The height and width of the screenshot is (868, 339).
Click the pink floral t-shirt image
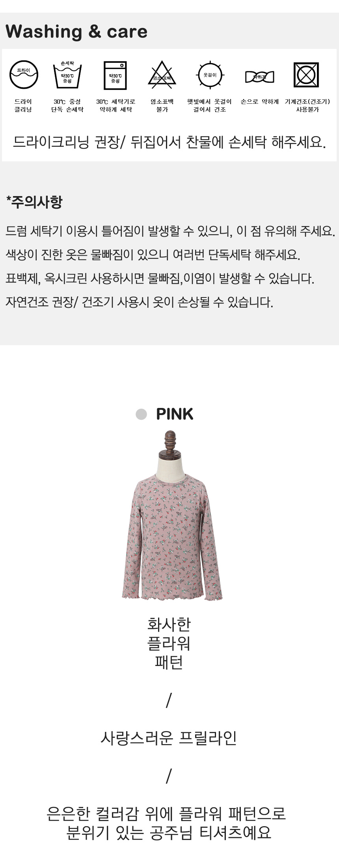point(171,516)
